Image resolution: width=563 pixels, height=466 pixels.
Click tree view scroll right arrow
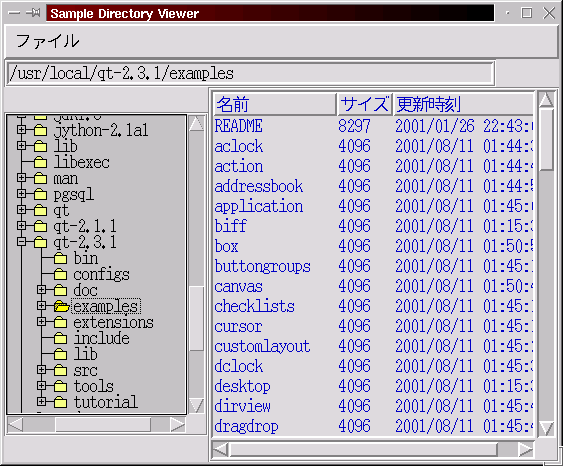pyautogui.click(x=177, y=425)
